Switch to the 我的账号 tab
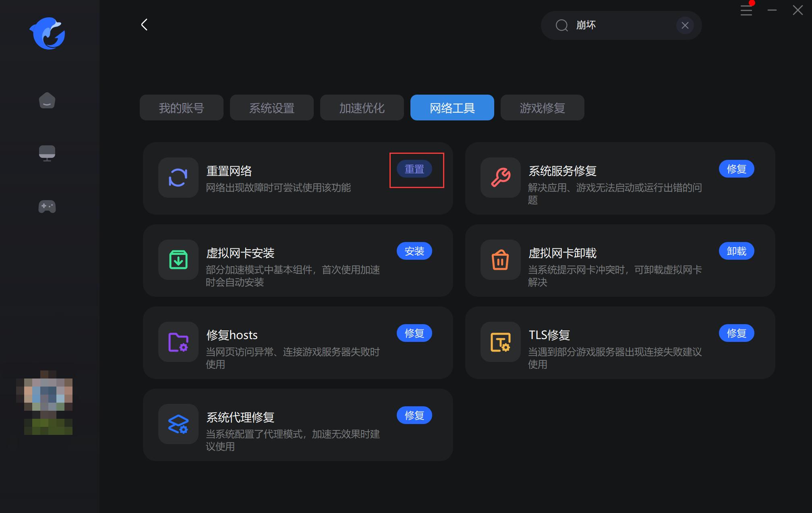The height and width of the screenshot is (513, 812). pyautogui.click(x=181, y=108)
